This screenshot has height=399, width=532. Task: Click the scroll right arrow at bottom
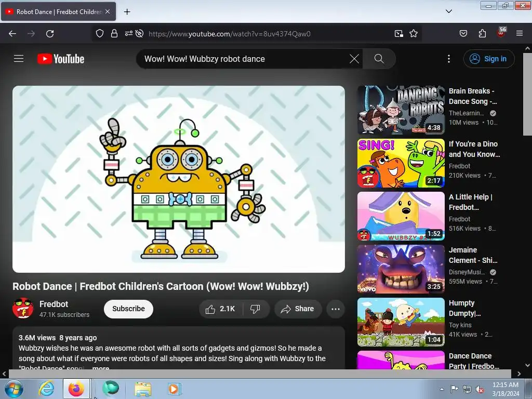[519, 374]
